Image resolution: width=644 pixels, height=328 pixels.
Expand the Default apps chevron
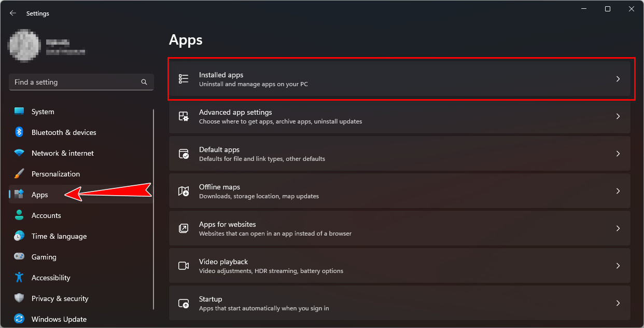pos(618,154)
